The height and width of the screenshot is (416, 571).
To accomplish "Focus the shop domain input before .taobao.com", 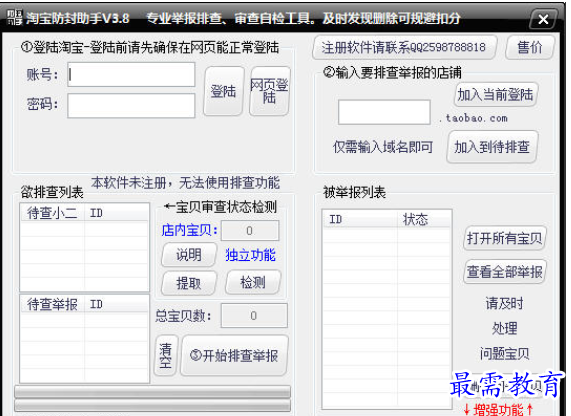I will [384, 112].
